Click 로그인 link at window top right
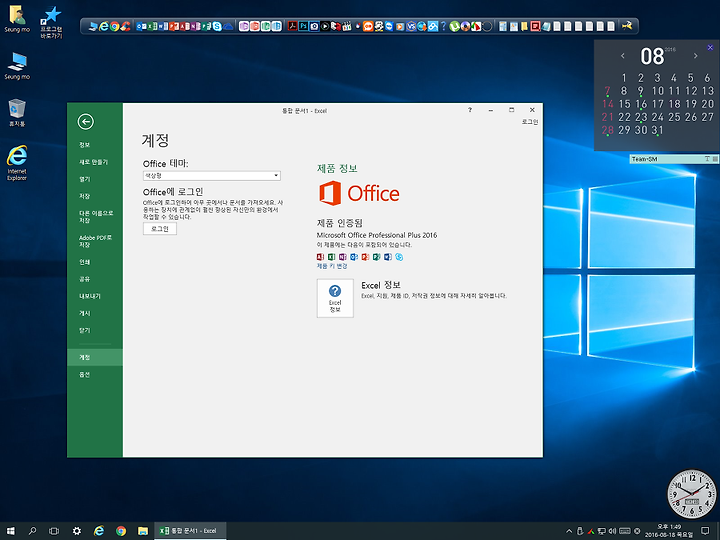 coord(530,122)
